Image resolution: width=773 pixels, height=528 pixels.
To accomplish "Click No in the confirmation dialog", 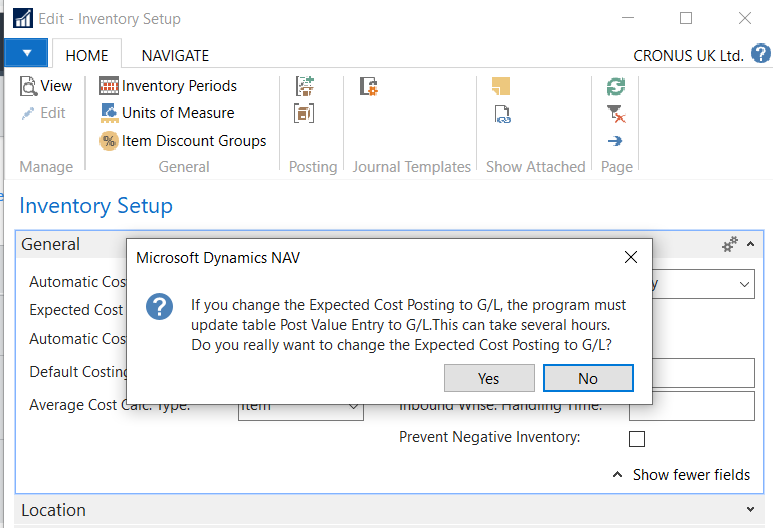I will click(x=587, y=378).
